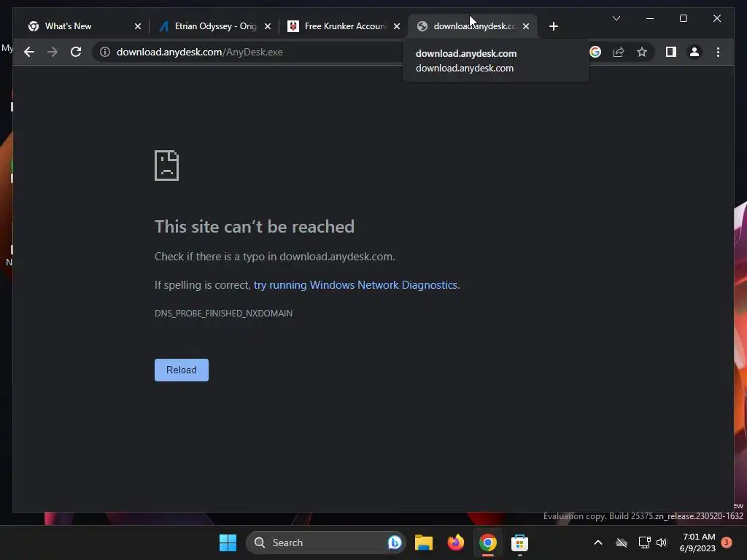The width and height of the screenshot is (747, 560).
Task: Open the notification badge showing 3
Action: tap(727, 542)
